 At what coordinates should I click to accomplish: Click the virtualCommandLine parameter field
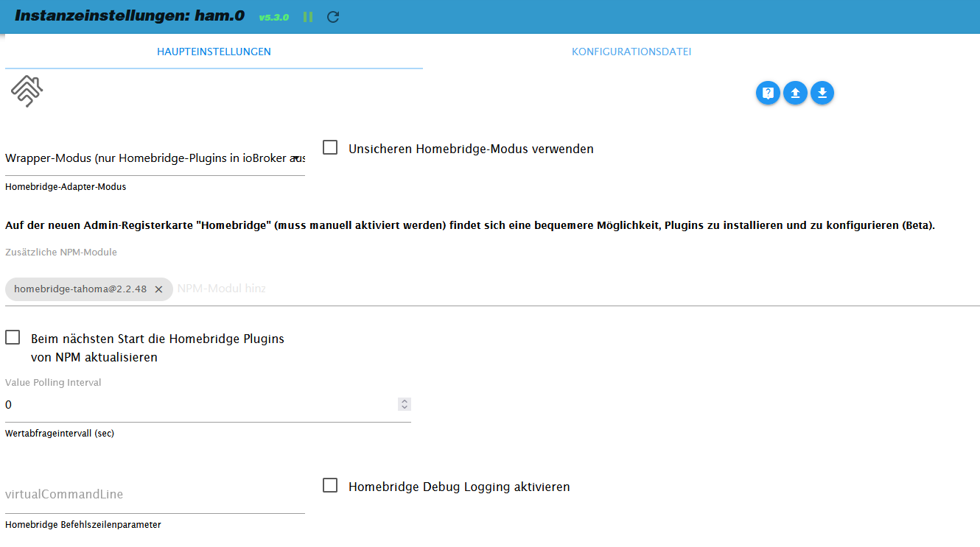155,495
